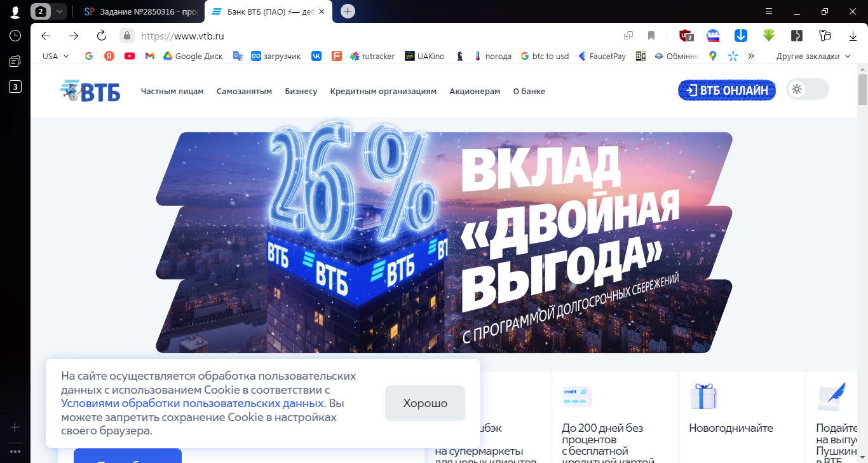Switch to the Задание №2850316 tab
The width and height of the screenshot is (868, 463).
140,11
